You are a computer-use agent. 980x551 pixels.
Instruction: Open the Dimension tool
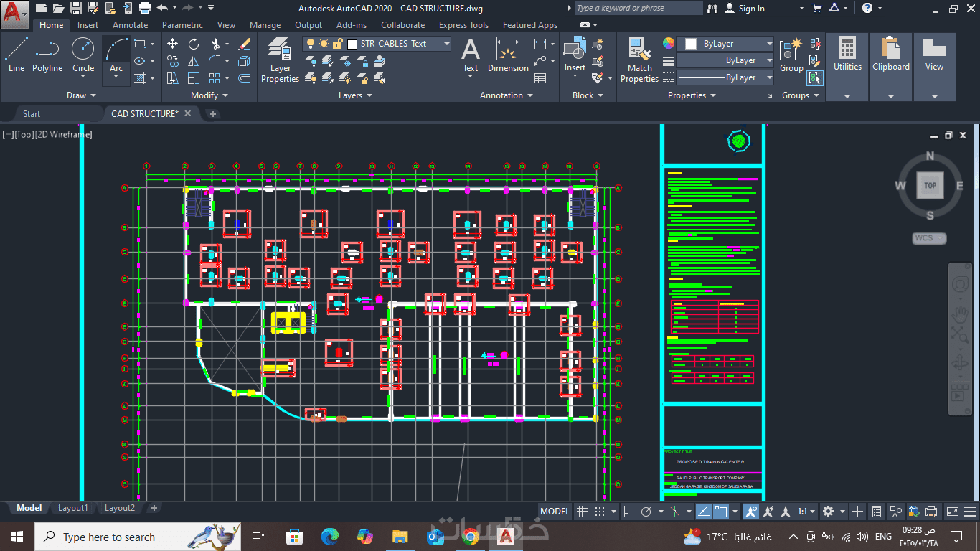coord(508,55)
